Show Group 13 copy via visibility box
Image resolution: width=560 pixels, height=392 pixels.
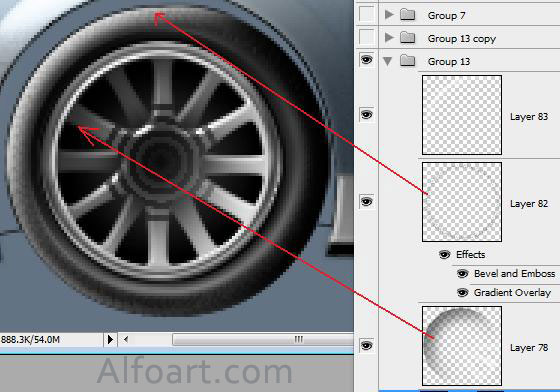click(x=366, y=37)
